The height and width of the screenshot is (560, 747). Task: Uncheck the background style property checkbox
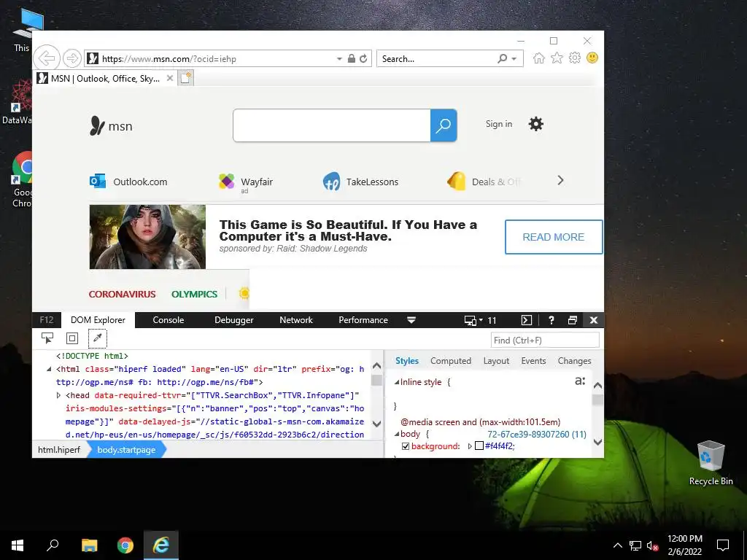coord(406,446)
